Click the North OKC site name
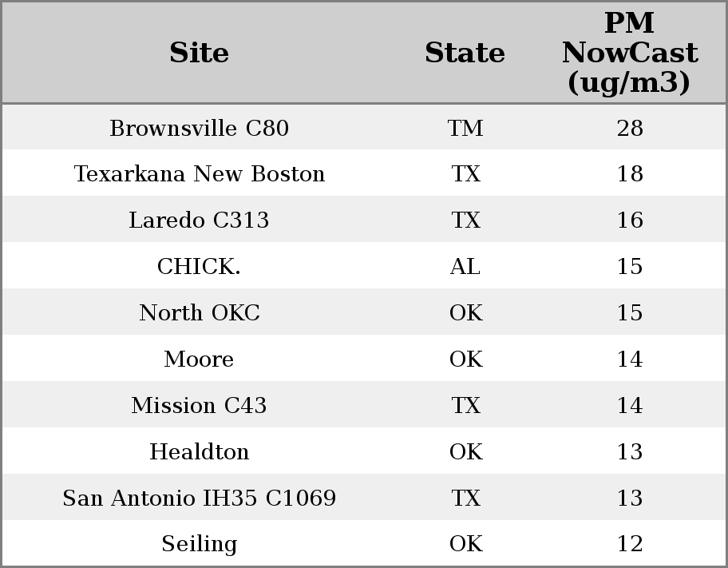728x568 pixels. click(199, 313)
